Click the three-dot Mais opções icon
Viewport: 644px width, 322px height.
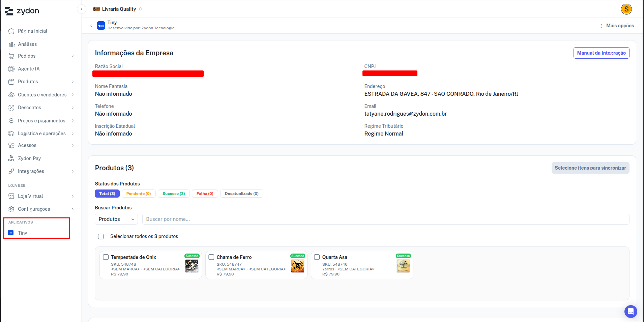point(601,26)
